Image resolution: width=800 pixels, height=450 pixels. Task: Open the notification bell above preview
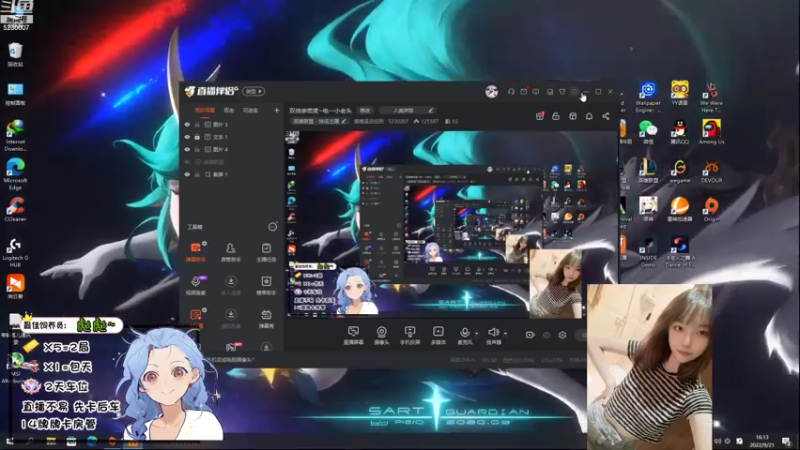click(589, 116)
